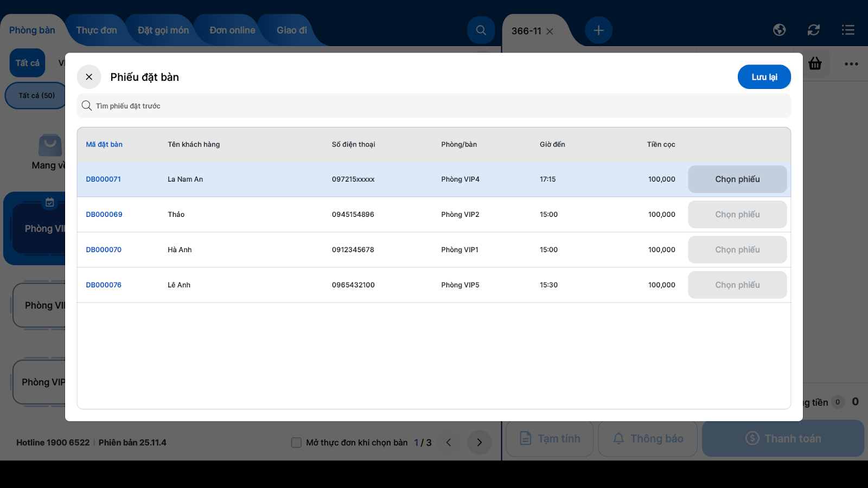Click the magnifier icon in reservation search
The width and height of the screenshot is (868, 488).
pyautogui.click(x=87, y=106)
